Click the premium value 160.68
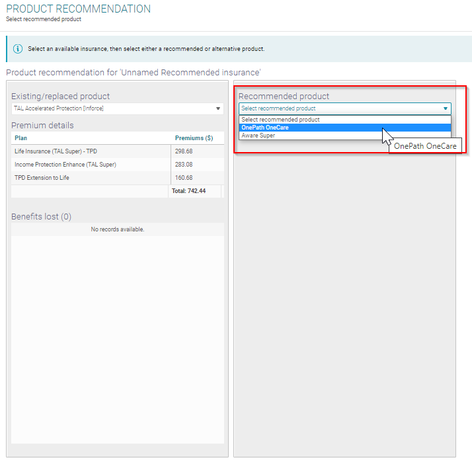This screenshot has height=476, width=472. 184,178
